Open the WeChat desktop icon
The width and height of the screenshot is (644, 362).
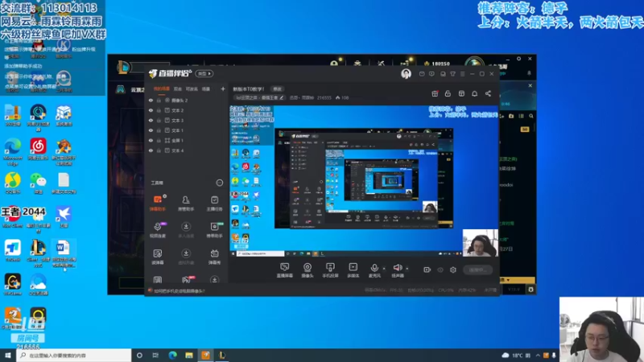click(38, 183)
